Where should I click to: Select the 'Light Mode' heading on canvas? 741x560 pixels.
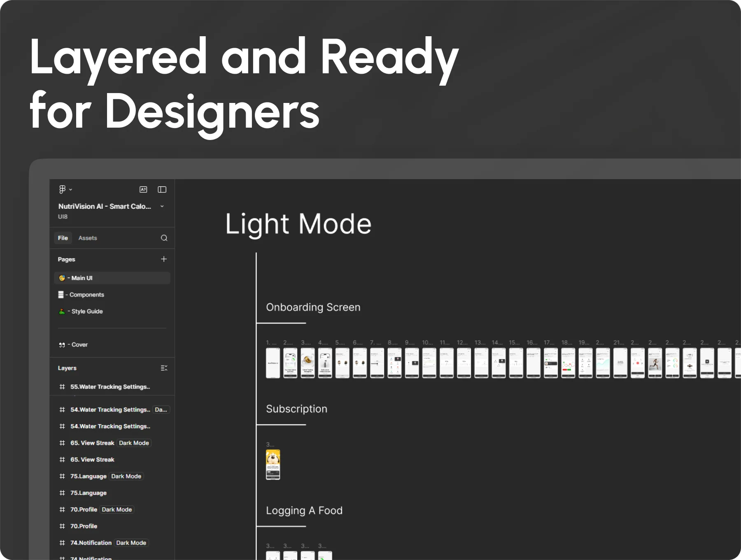298,224
